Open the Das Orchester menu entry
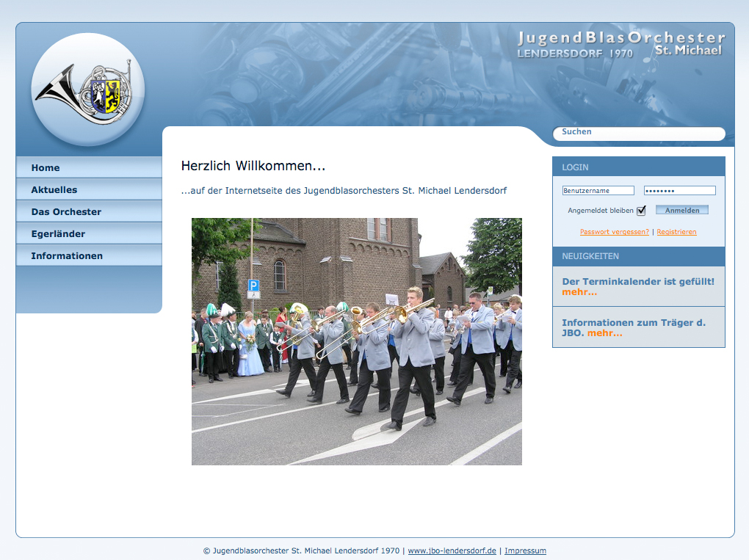Viewport: 749px width, 560px height. tap(89, 211)
